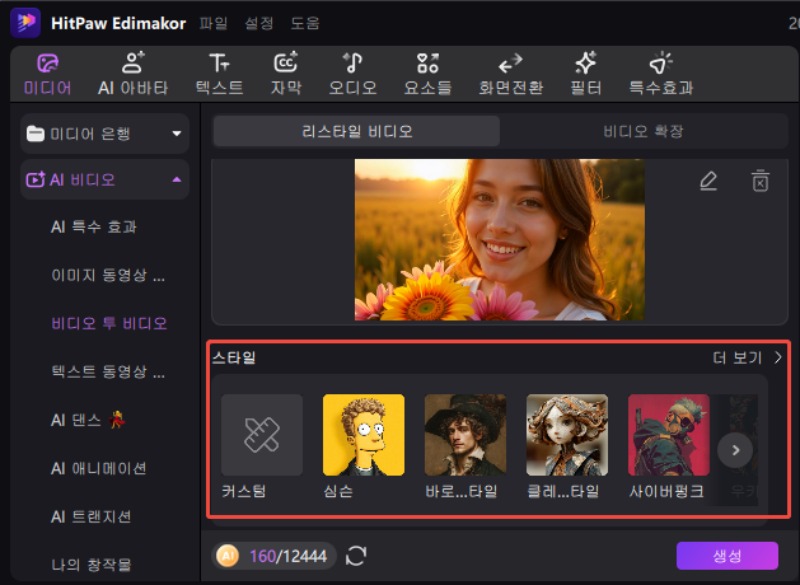Open the 오디오 panel
This screenshot has width=800, height=585.
coord(352,73)
